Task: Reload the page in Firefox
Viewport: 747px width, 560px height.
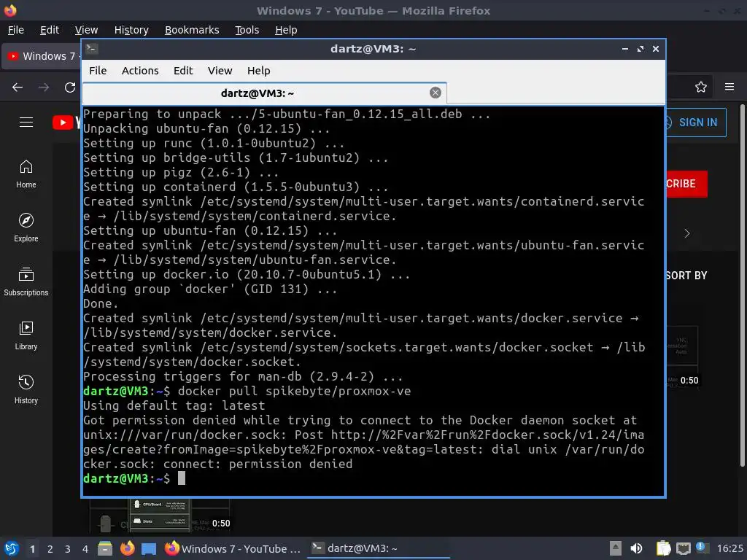Action: point(70,87)
